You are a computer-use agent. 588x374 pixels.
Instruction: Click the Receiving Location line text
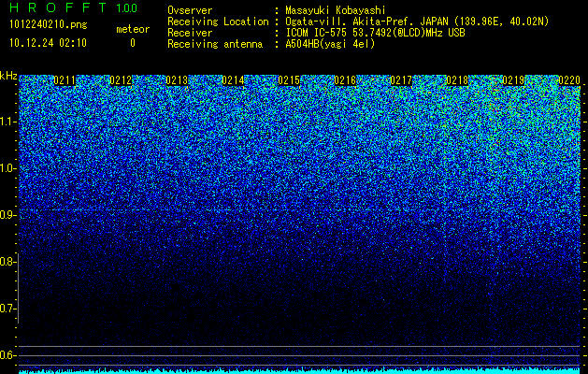point(358,22)
